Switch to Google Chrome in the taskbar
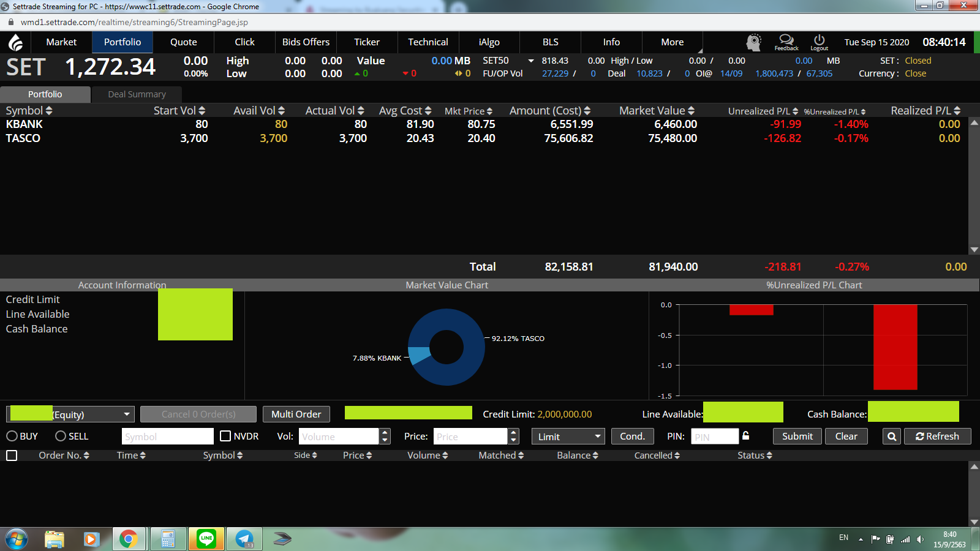This screenshot has height=551, width=980. pyautogui.click(x=129, y=539)
